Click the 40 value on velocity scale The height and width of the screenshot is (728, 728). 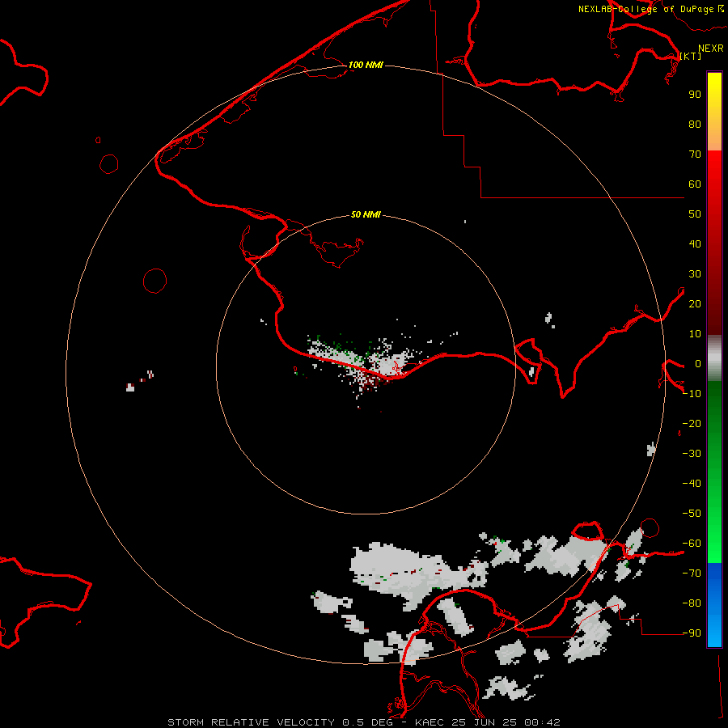(695, 243)
